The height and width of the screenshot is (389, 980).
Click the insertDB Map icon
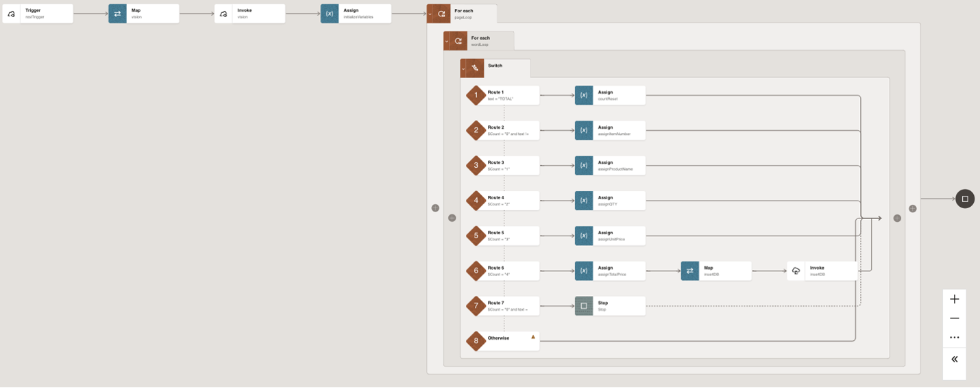coord(690,271)
